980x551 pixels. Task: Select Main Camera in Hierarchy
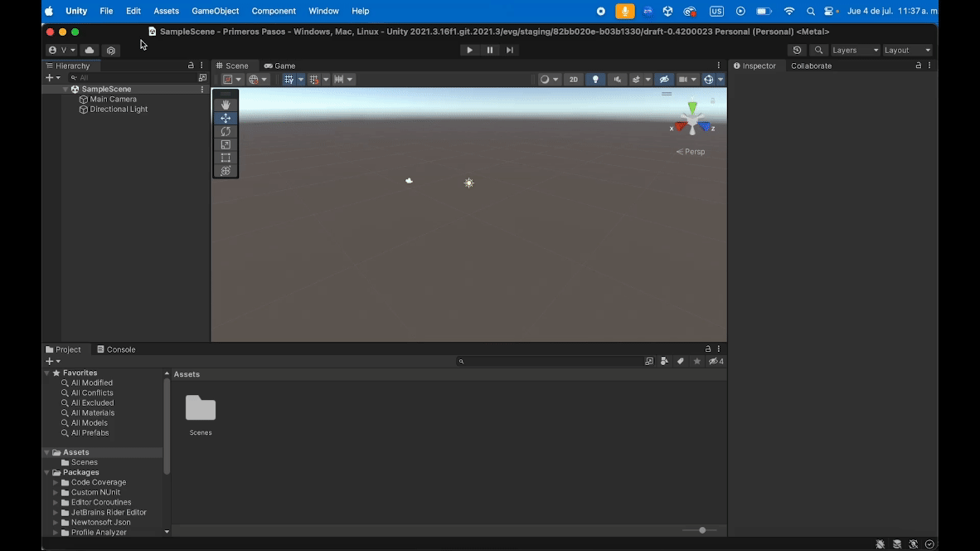point(113,99)
